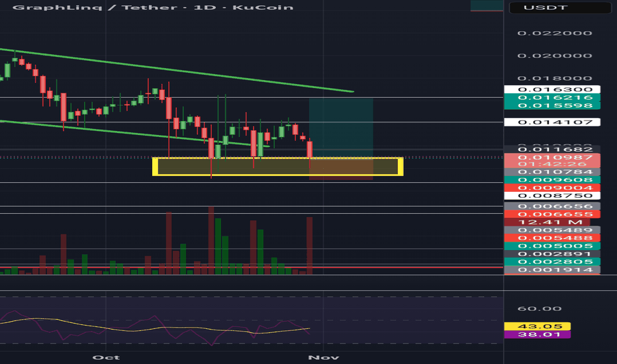Select the long position's green profit zone
Viewport: 617px width, 364px height.
[x=341, y=128]
